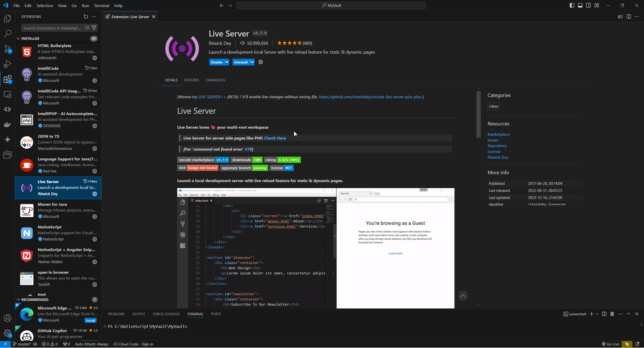Open the Repository resource link
The image size is (644, 348).
[497, 146]
